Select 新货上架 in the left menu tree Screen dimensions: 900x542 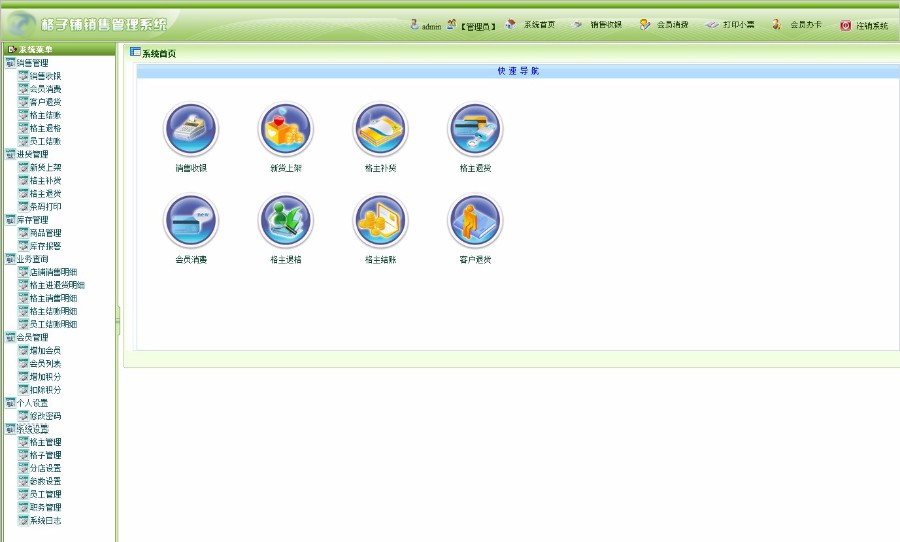tap(45, 167)
